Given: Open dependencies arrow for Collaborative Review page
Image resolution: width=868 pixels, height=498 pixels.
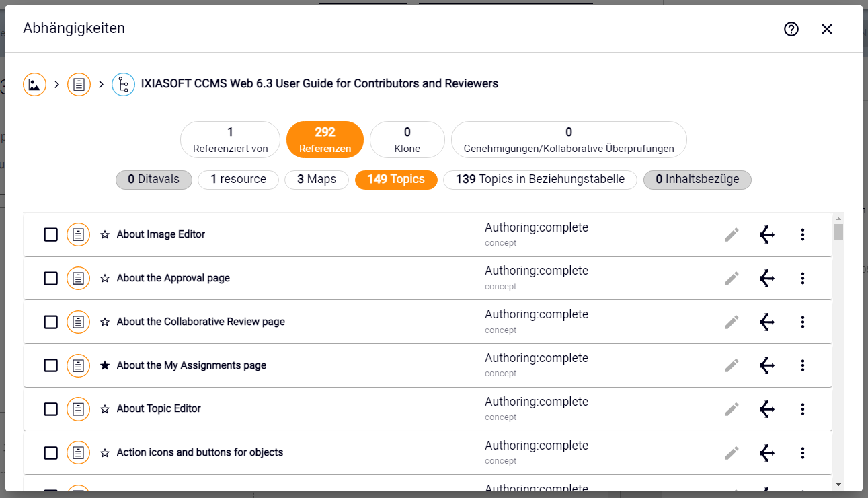Looking at the screenshot, I should (766, 322).
